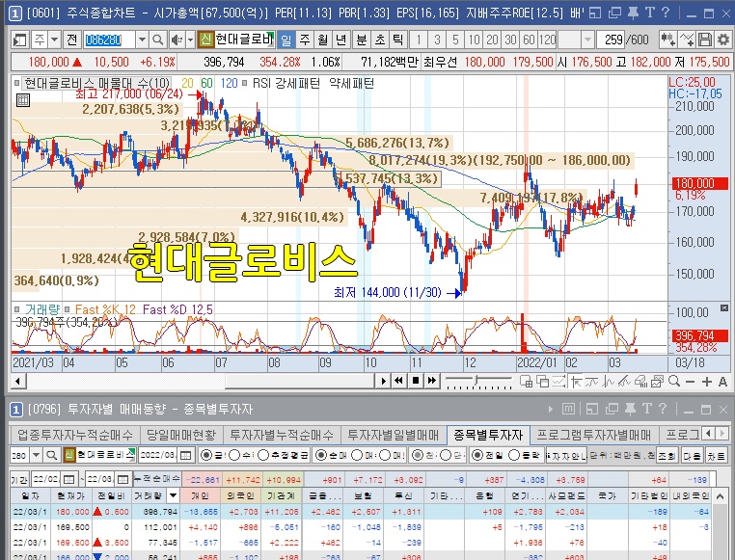Open the date calendar picker next to 2022/03

coord(185,455)
